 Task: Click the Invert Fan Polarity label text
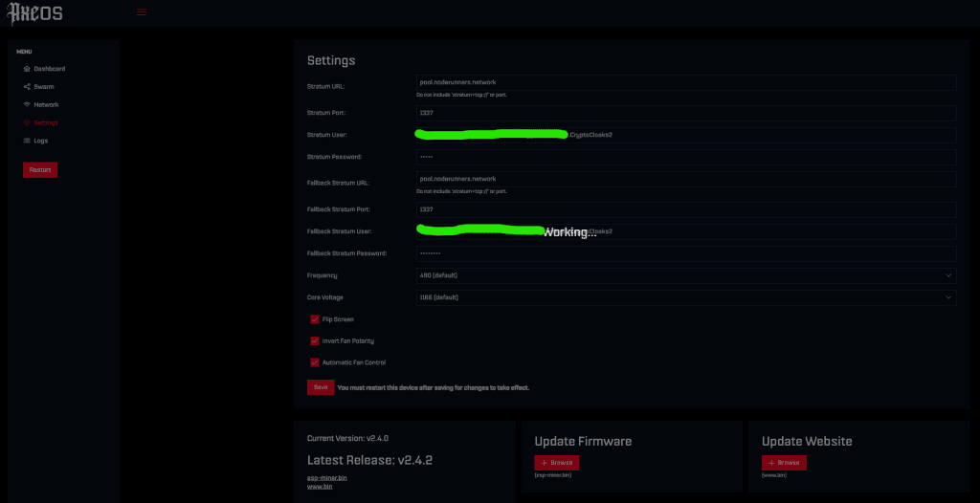[348, 341]
